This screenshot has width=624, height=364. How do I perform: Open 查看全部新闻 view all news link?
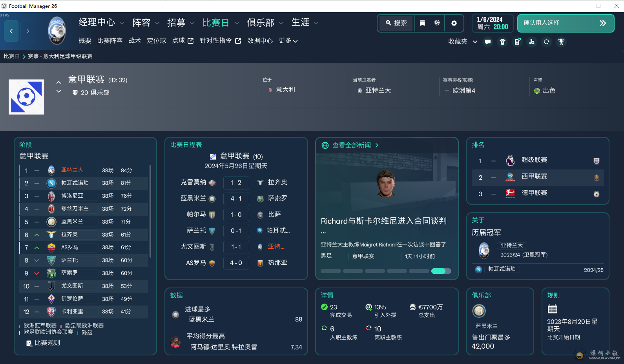(x=351, y=145)
